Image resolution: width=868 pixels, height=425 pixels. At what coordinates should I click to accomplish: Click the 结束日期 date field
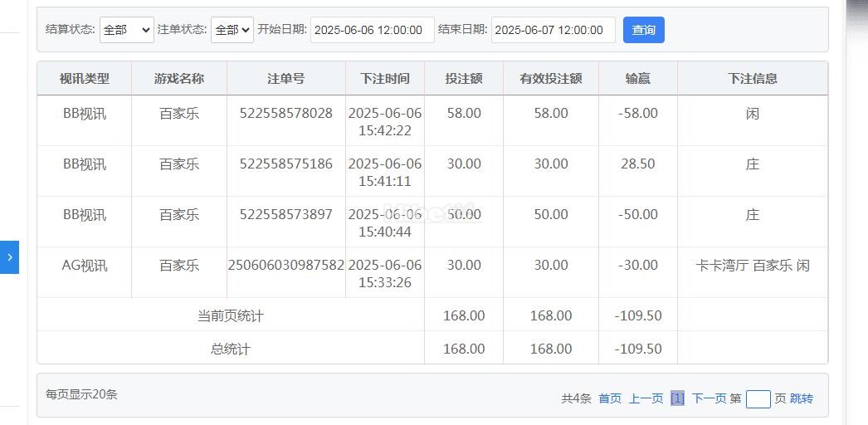coord(553,30)
